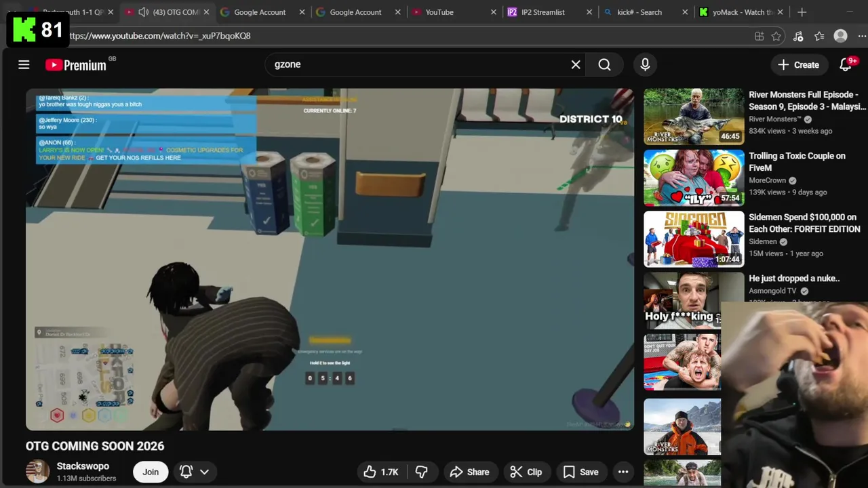Click the 1.13M subscribers text
The width and height of the screenshot is (868, 488).
[x=86, y=479]
